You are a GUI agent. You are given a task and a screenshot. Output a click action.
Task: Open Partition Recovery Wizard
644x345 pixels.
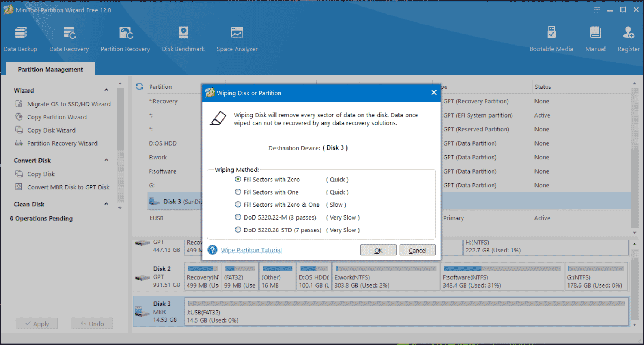point(62,143)
